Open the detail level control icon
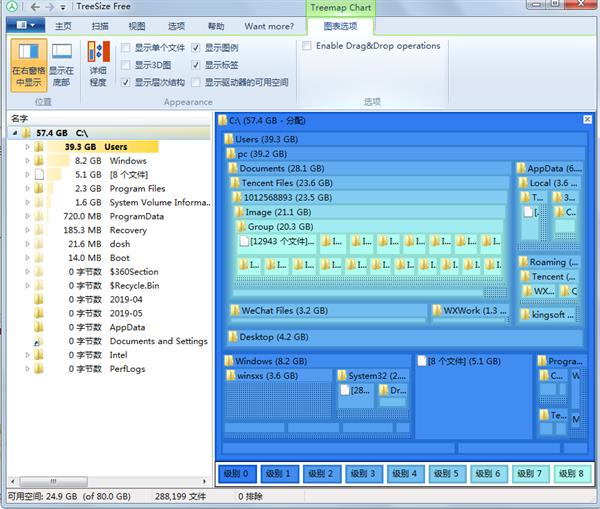600x509 pixels. click(x=98, y=64)
